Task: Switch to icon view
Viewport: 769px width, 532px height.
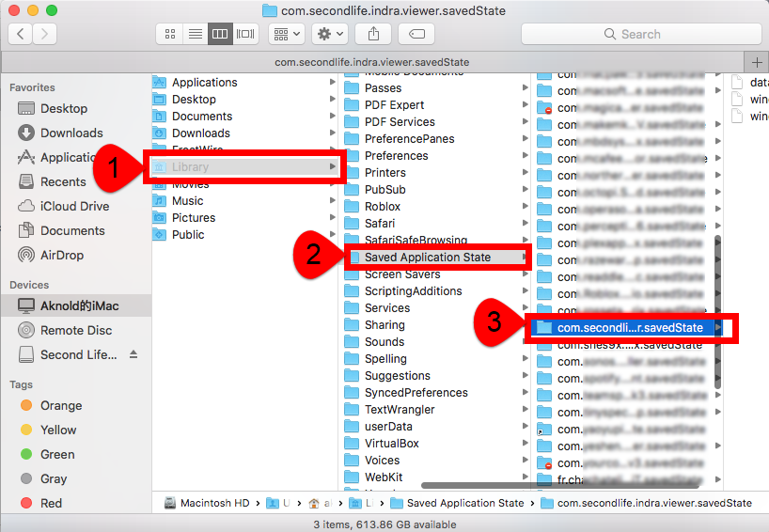Action: click(x=170, y=34)
